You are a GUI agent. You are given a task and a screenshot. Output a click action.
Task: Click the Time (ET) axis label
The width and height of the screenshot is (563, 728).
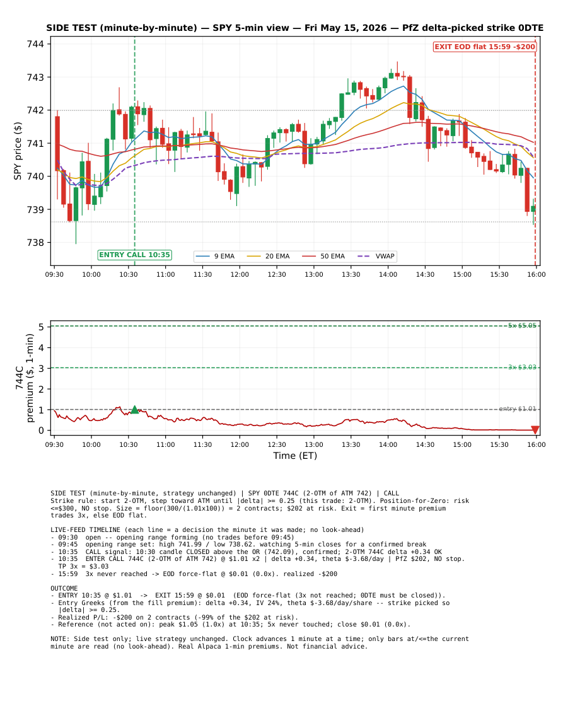tap(295, 456)
